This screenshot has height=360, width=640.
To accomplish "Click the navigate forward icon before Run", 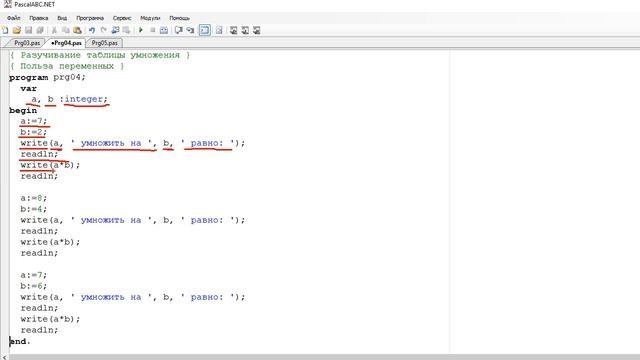I will point(127,30).
